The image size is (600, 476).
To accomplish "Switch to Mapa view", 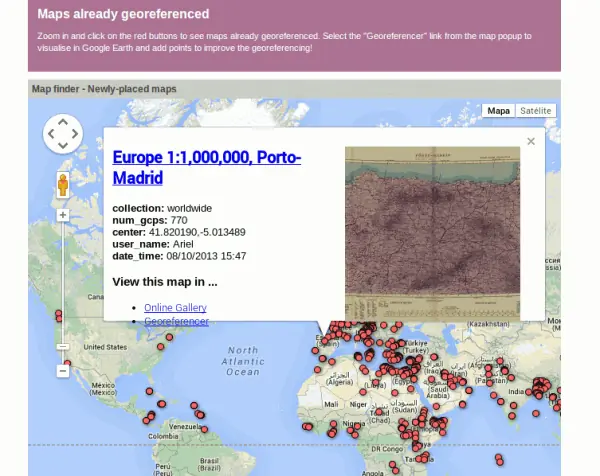I will (498, 111).
